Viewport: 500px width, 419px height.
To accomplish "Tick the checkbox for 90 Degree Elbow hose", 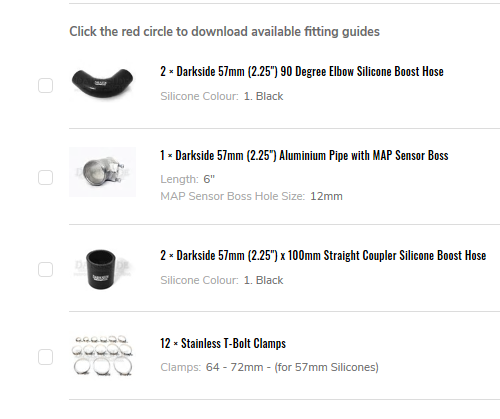I will click(45, 86).
